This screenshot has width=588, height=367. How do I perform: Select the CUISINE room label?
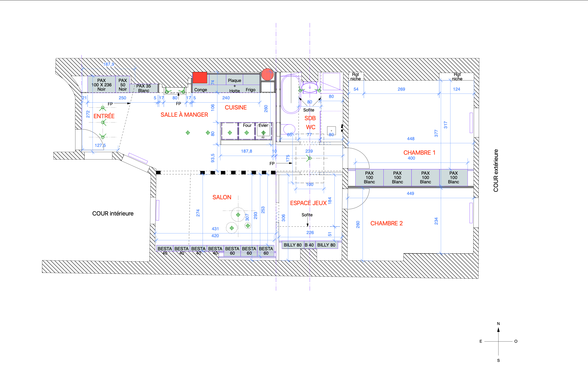(236, 107)
